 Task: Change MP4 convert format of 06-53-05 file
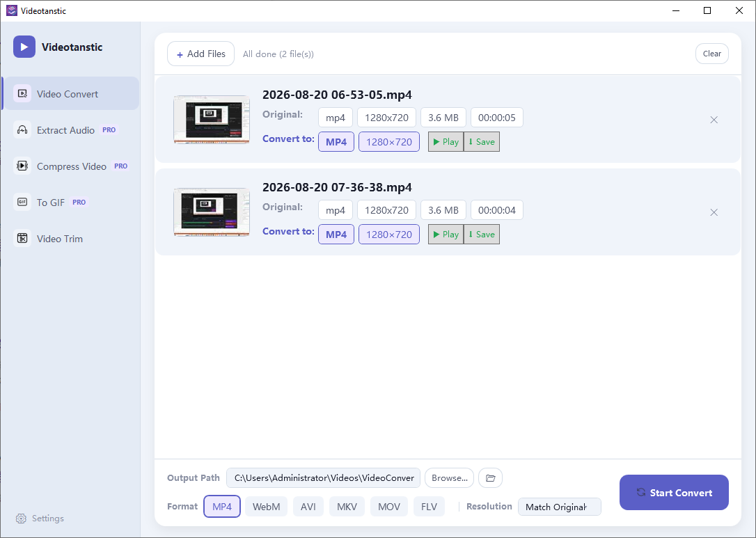(x=336, y=142)
